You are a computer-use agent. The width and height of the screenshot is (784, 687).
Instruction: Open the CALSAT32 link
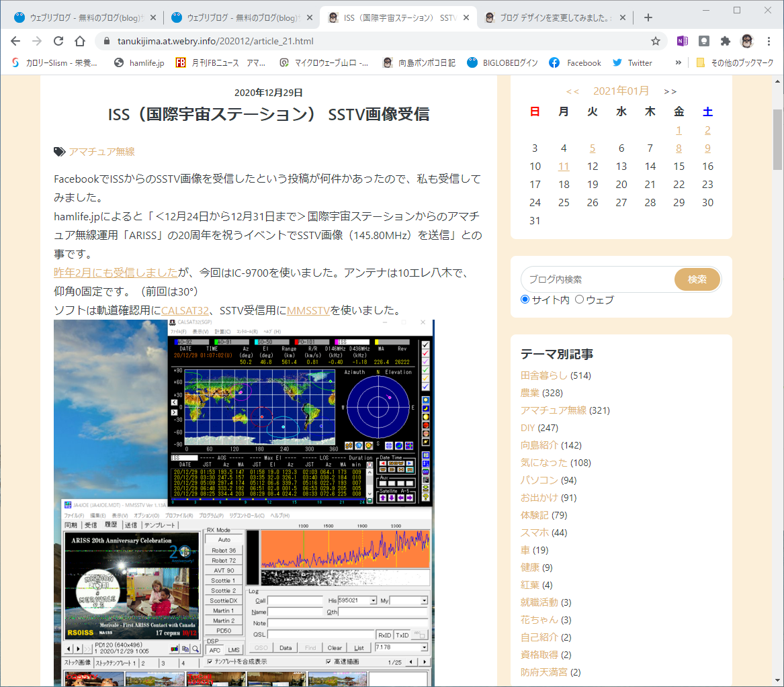(x=185, y=310)
